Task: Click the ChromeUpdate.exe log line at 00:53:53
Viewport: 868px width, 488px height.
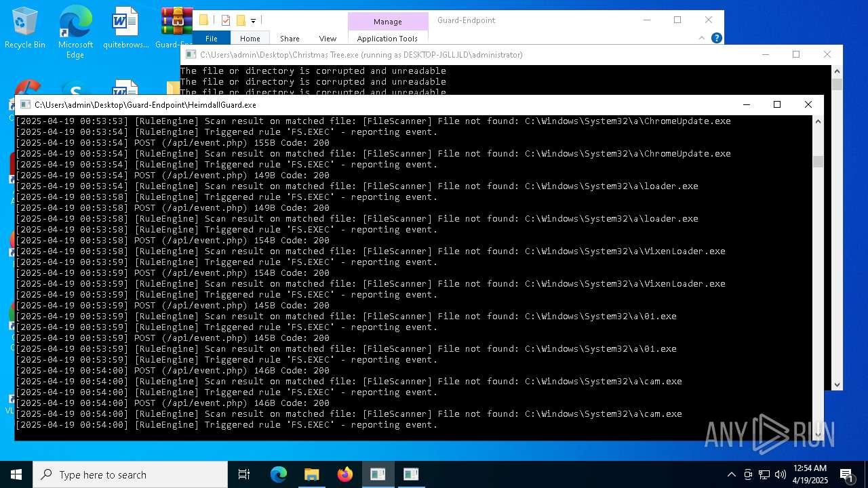Action: point(373,121)
